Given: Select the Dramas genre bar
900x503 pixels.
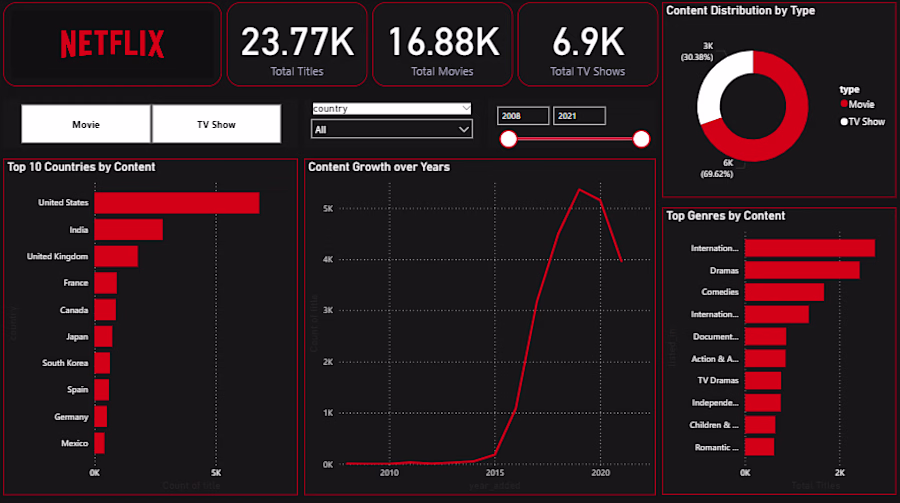Looking at the screenshot, I should (802, 270).
